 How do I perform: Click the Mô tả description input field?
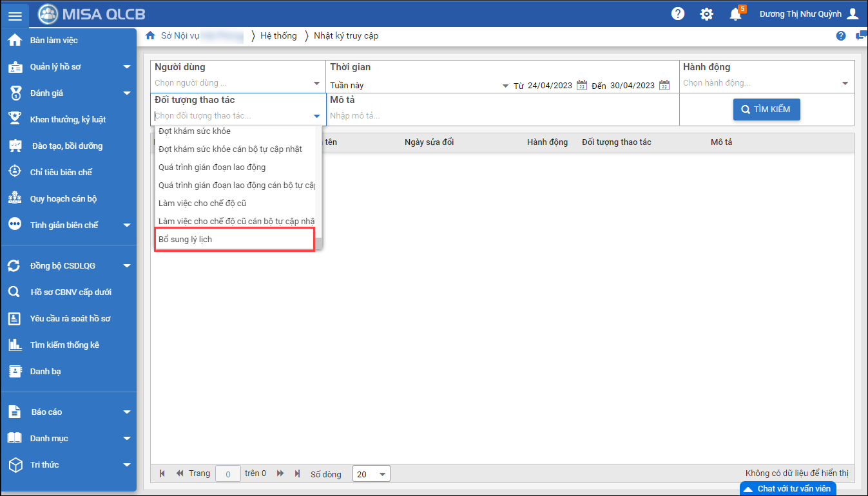pos(503,116)
